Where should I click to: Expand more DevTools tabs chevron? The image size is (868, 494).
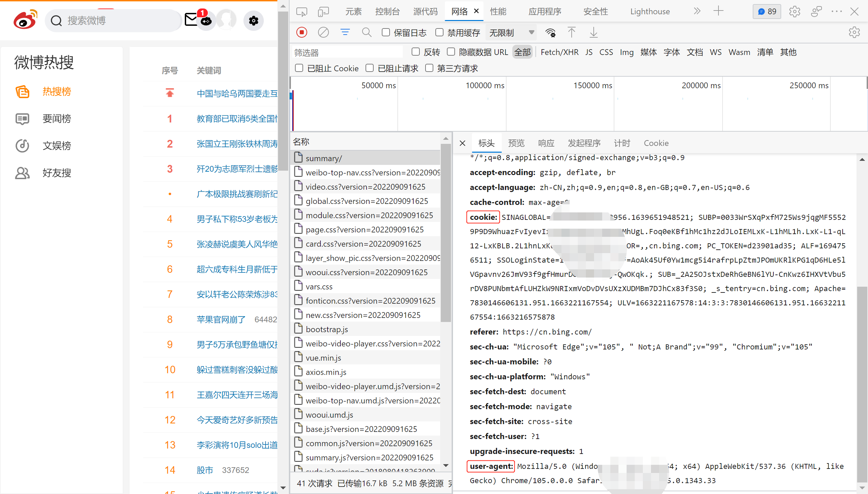point(697,11)
